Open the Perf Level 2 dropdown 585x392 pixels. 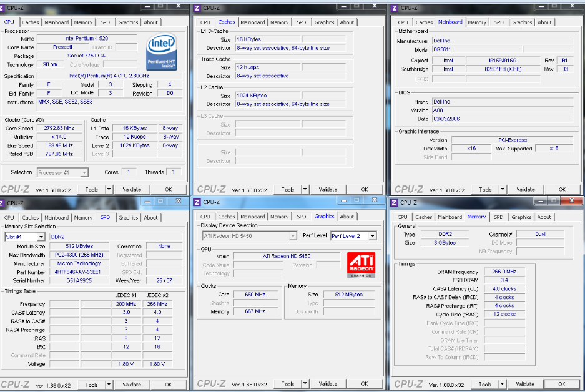[x=372, y=236]
